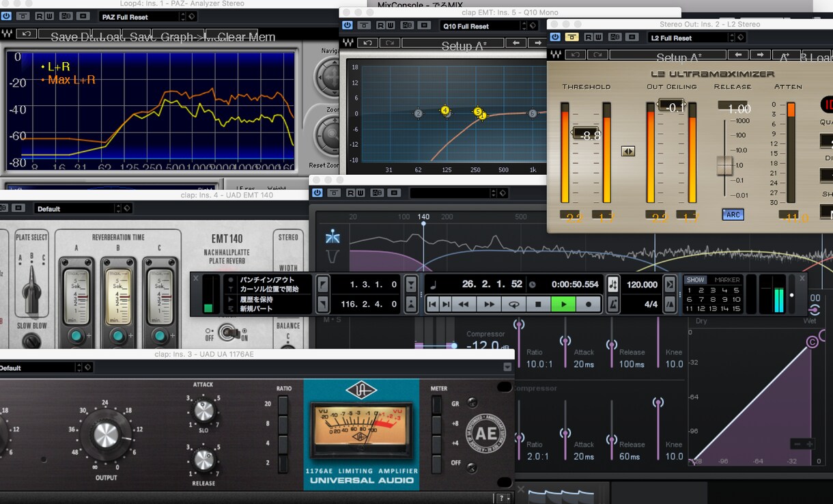The image size is (833, 504).
Task: Bypass PAZ Analyzer with its power icon
Action: (x=6, y=16)
